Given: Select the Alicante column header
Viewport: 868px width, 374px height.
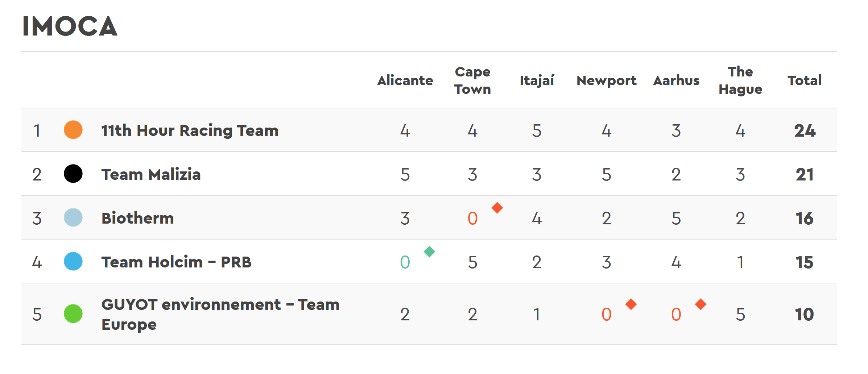Looking at the screenshot, I should pos(405,80).
